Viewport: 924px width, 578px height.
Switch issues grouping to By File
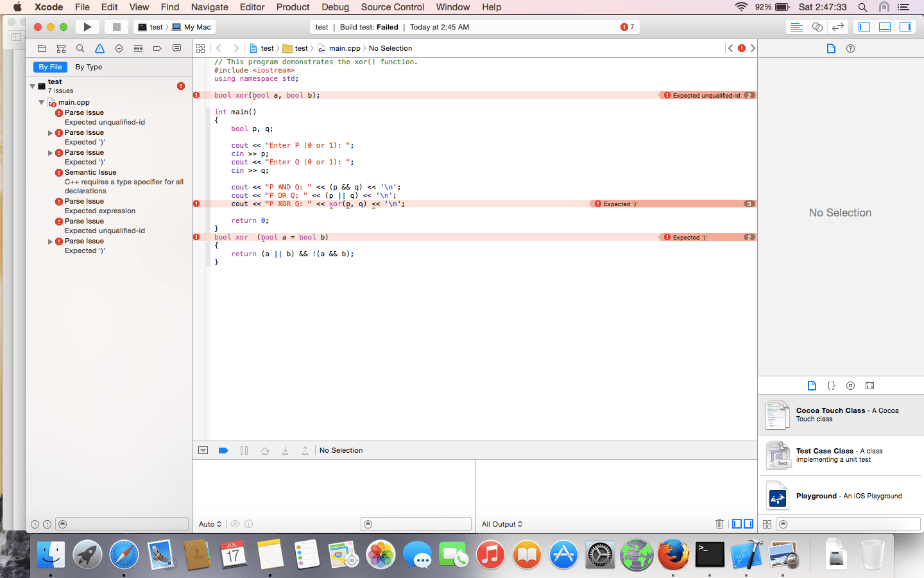tap(51, 67)
